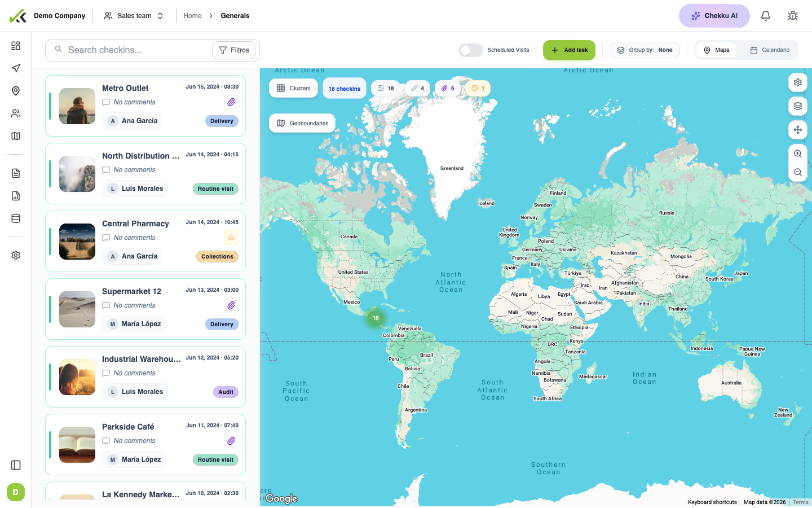The width and height of the screenshot is (812, 508).
Task: Click Ana García on Metro Outlet card
Action: tap(132, 121)
